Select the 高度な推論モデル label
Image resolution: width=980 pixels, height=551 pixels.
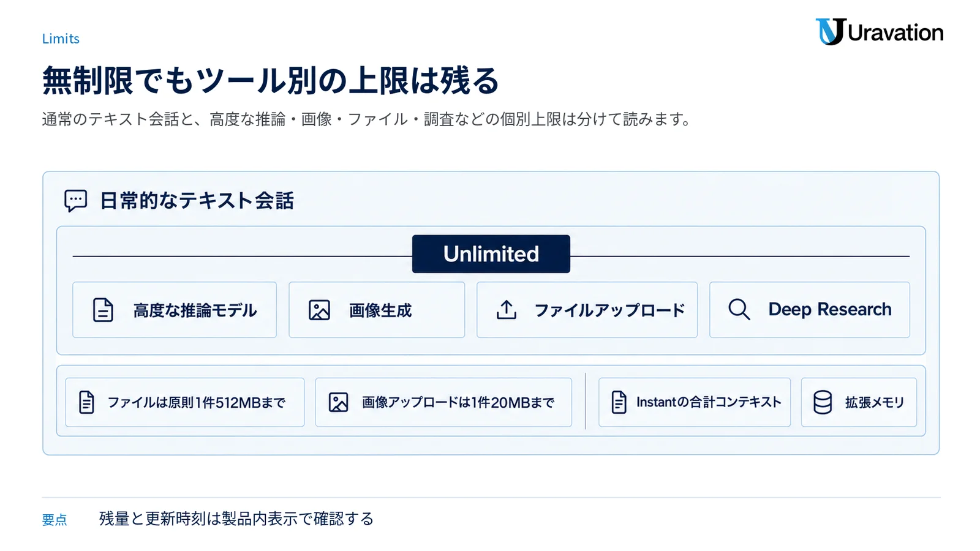coord(195,310)
